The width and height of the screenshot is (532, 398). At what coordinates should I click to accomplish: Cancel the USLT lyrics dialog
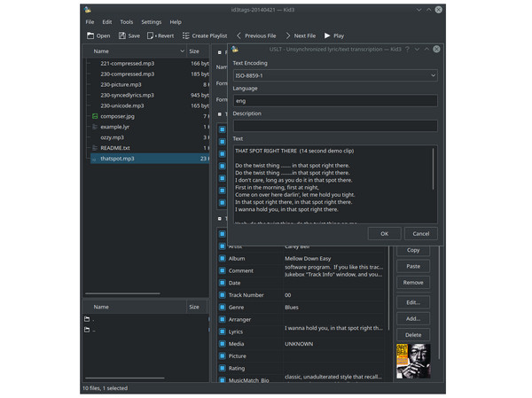(x=420, y=234)
